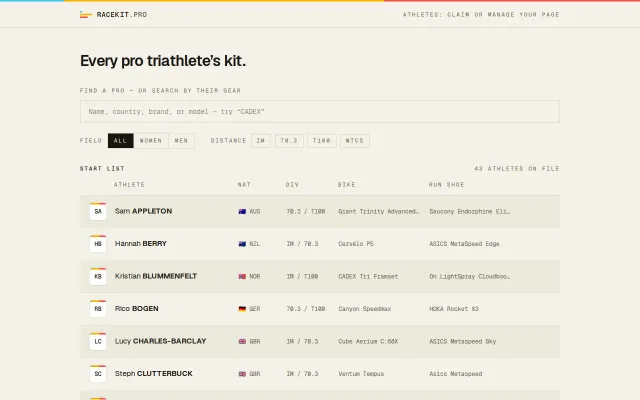Click the START LIST heading
This screenshot has height=400, width=640.
102,169
